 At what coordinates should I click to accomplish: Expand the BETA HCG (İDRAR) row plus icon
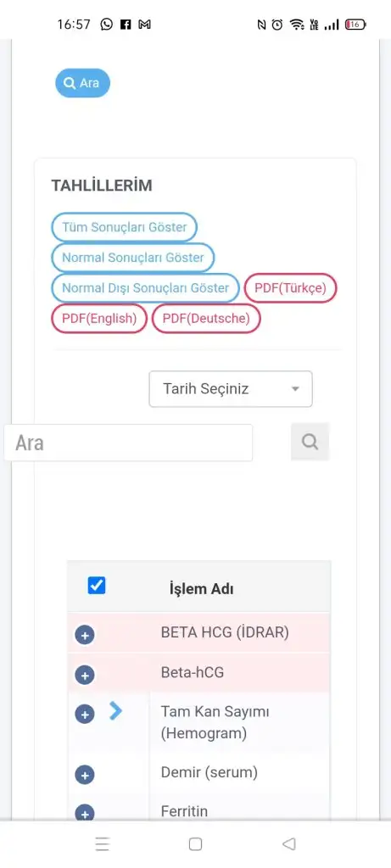pyautogui.click(x=85, y=636)
